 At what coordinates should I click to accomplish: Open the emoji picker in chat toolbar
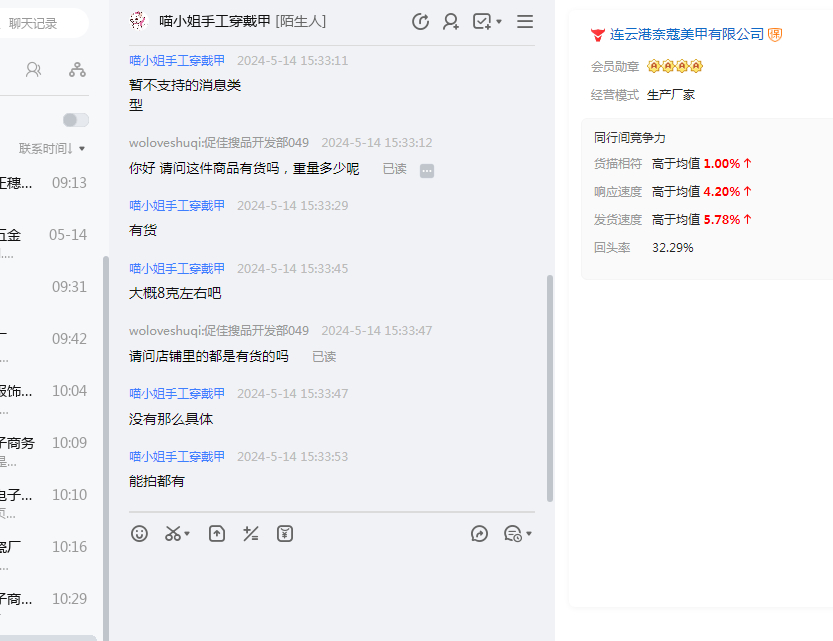coord(140,534)
